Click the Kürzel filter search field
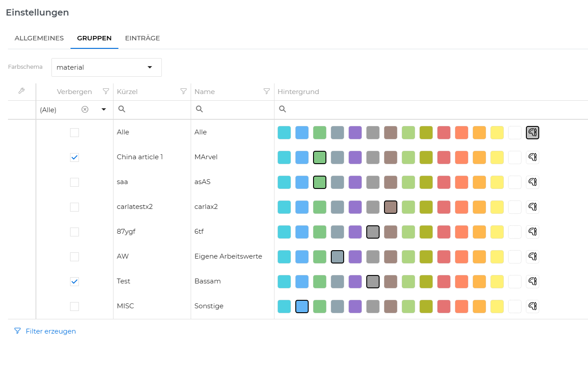 click(x=152, y=110)
